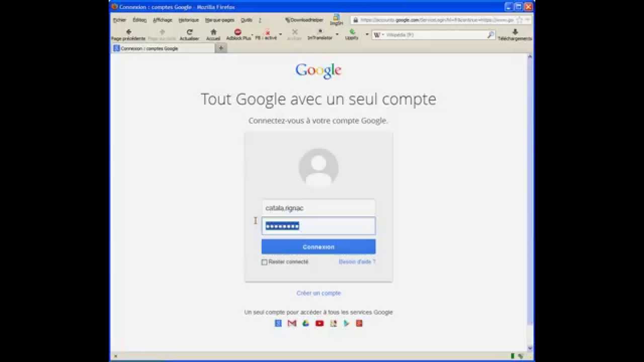
Task: Open the Adblock Plus dropdown arrow
Action: (253, 34)
